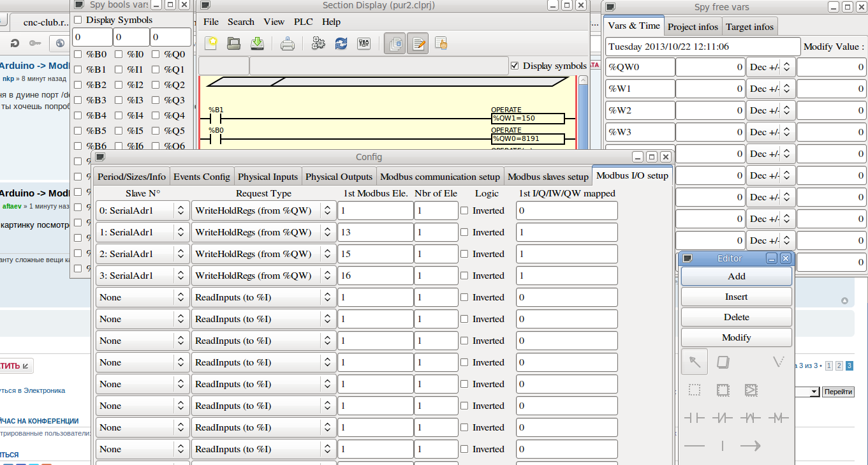Open request type dropdown for 1: SerialAdr1
The height and width of the screenshot is (465, 868).
pyautogui.click(x=263, y=232)
